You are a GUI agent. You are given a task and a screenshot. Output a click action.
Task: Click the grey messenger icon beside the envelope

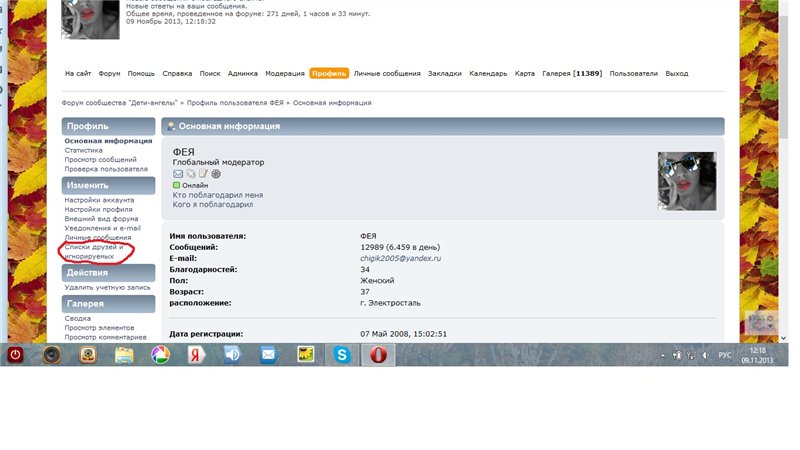pyautogui.click(x=191, y=174)
